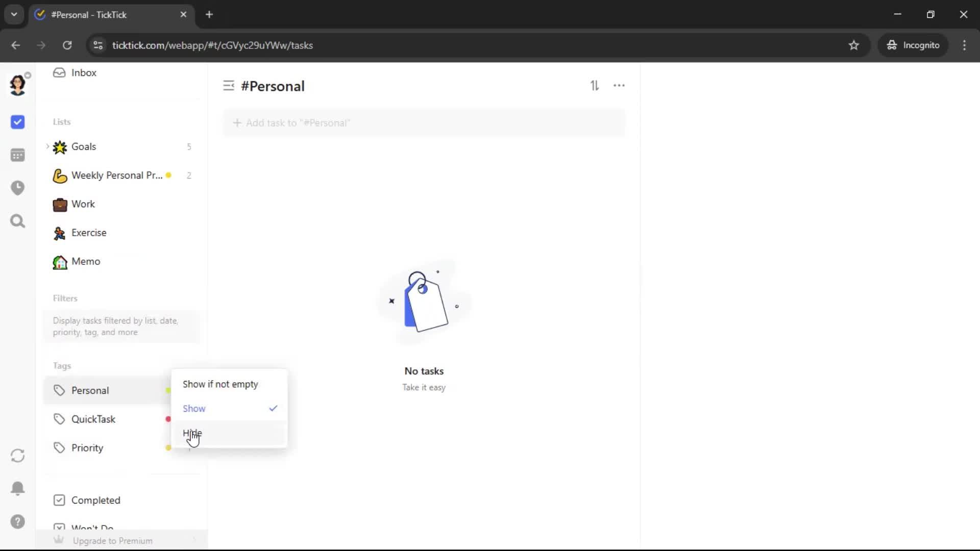Choose Show if not empty option
The image size is (980, 551).
pos(220,384)
